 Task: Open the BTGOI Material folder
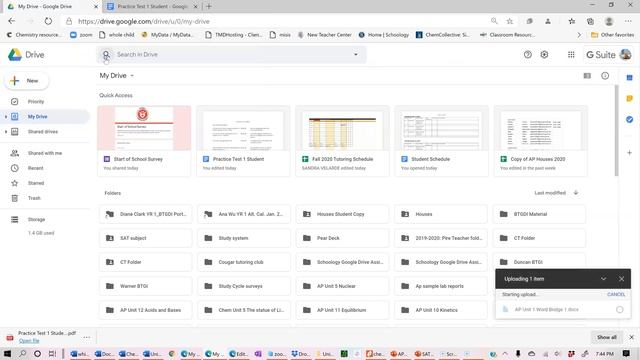click(539, 214)
